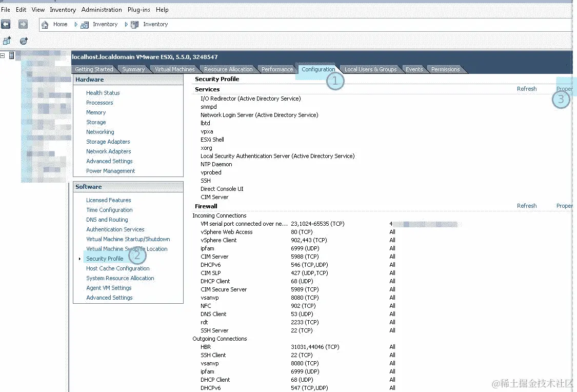Screen dimensions: 577x392
Task: Click the Home icon in navigation bar
Action: pos(45,25)
